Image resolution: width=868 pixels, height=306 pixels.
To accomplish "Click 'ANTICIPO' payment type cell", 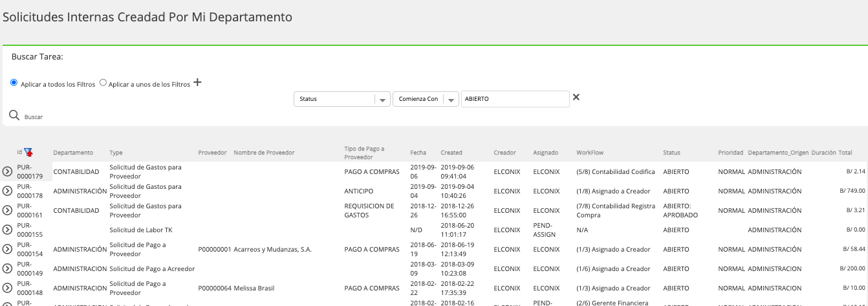I will 359,191.
